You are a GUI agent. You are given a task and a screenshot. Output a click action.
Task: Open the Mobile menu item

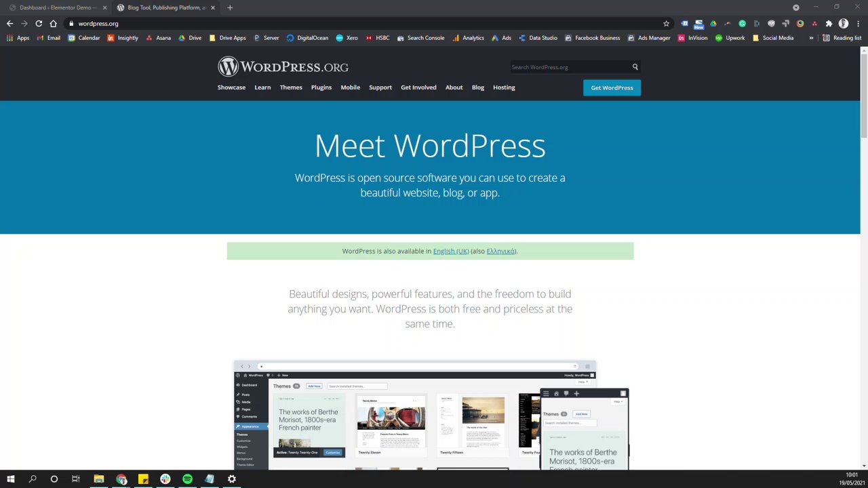351,87
